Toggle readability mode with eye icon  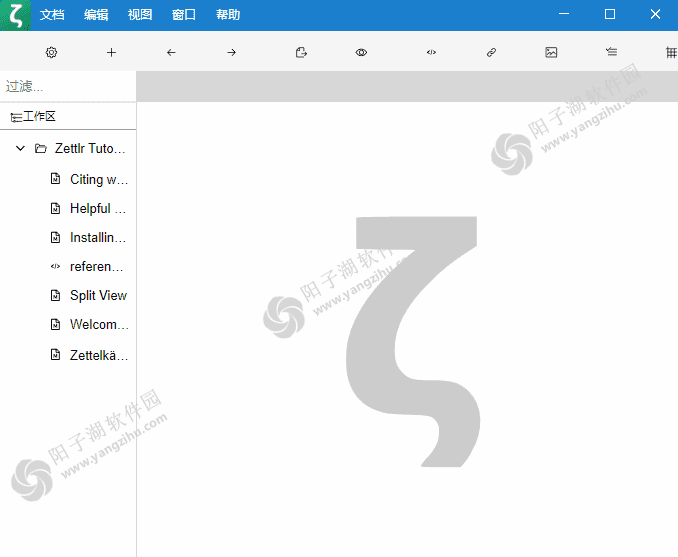361,52
